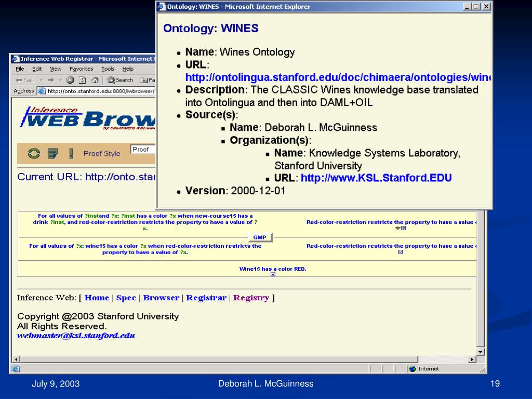The width and height of the screenshot is (532, 399).
Task: Expand the Wine15 has a color RED node
Action: tap(273, 274)
